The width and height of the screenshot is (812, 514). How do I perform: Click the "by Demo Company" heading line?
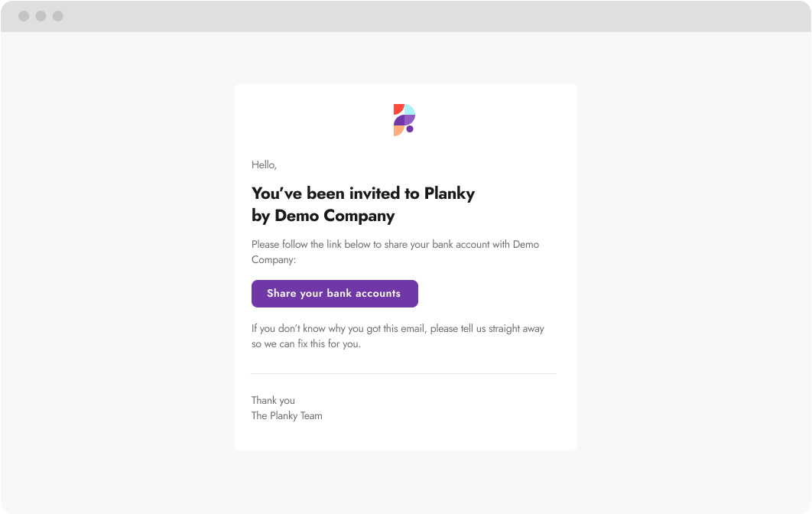pyautogui.click(x=323, y=216)
